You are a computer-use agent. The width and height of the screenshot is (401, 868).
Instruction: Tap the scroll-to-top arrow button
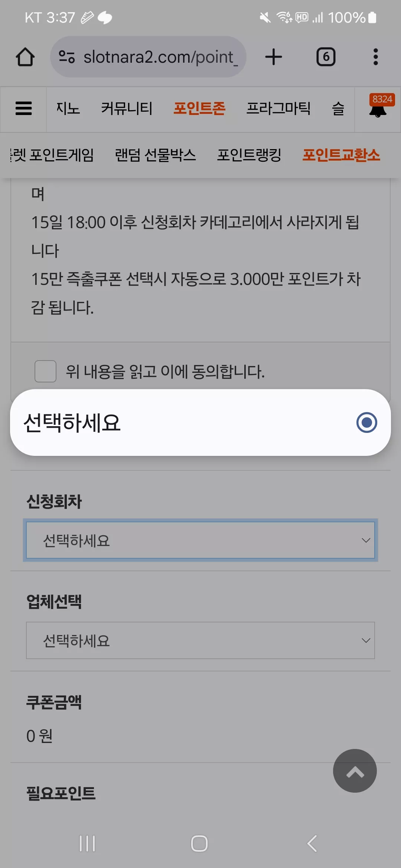pyautogui.click(x=355, y=770)
